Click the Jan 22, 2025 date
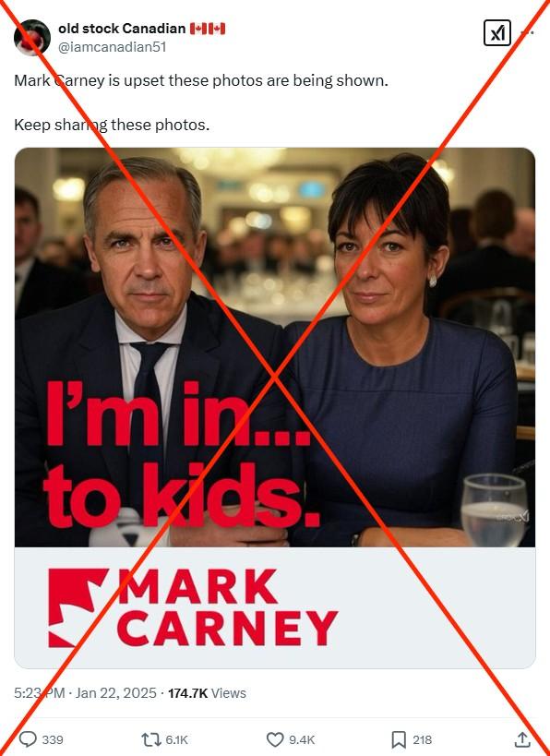 (x=116, y=693)
